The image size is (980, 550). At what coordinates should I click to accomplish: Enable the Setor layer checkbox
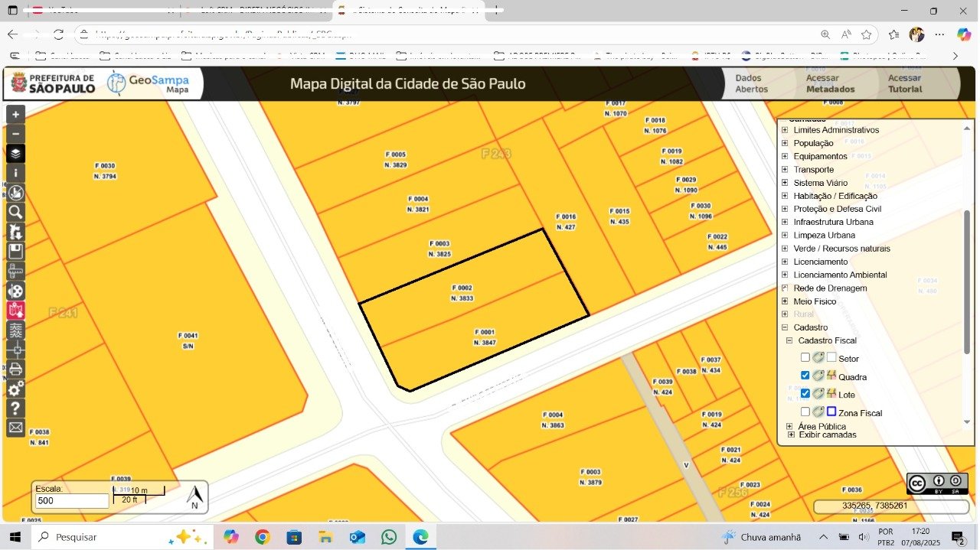point(805,357)
